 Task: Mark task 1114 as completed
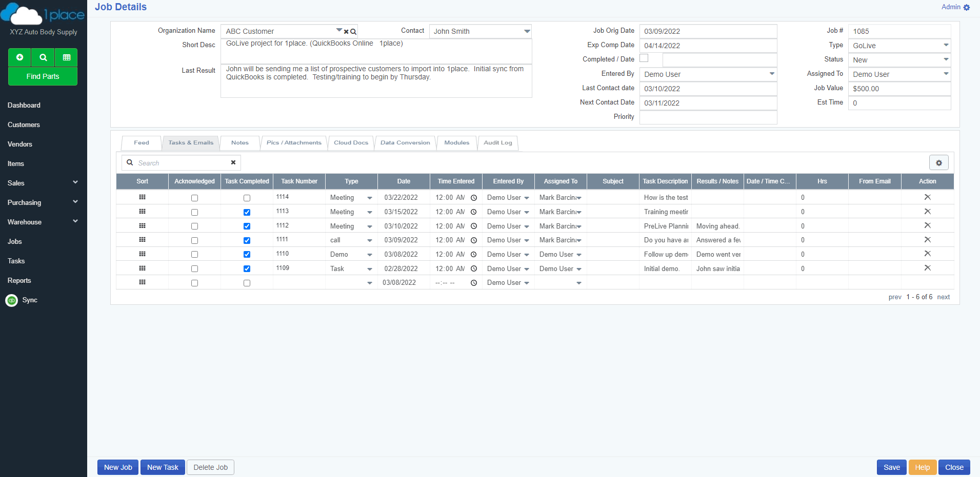247,198
